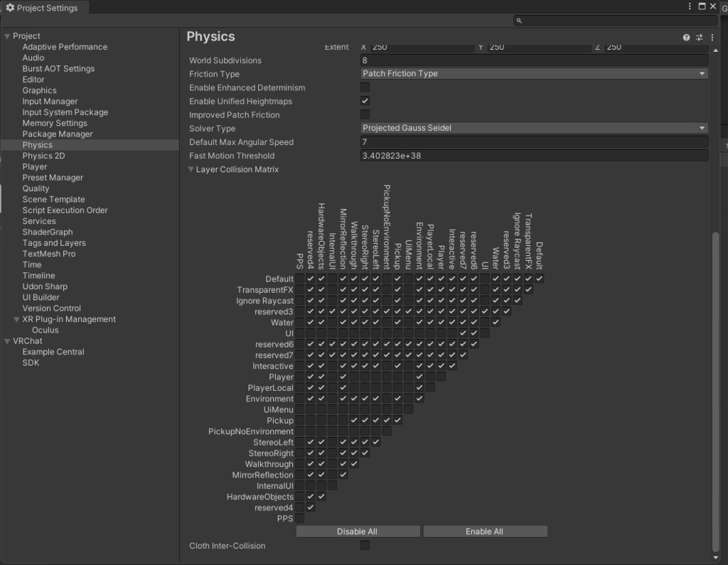Open Input Manager settings
728x565 pixels.
50,101
